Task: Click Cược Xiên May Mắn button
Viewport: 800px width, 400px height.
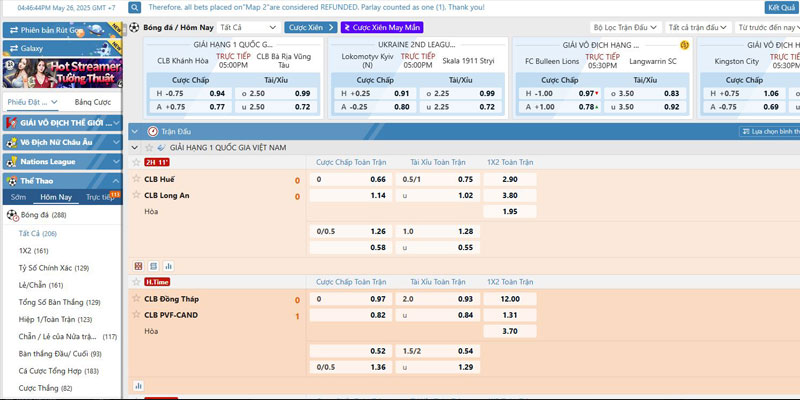Action: (x=382, y=28)
